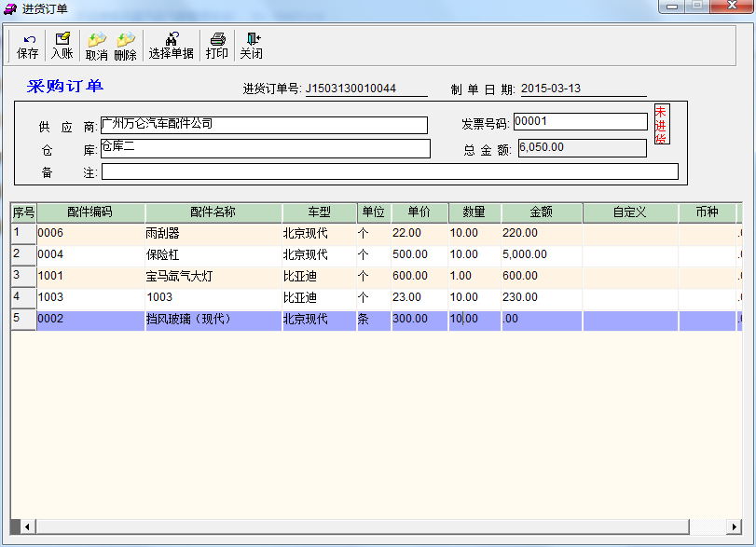756x547 pixels.
Task: Click the 车型 column header
Action: point(319,212)
